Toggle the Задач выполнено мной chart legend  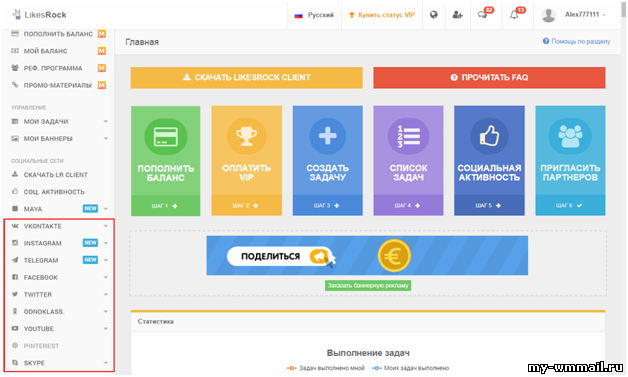[x=325, y=368]
